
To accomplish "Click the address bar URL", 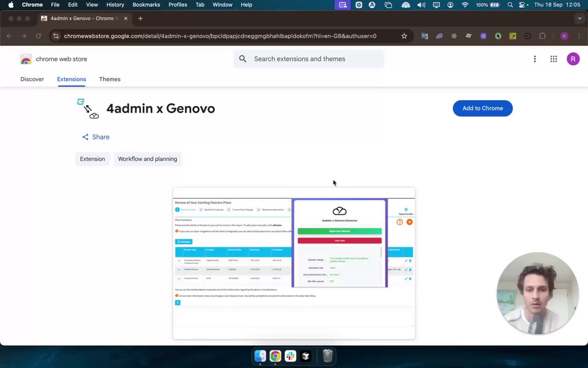I will click(220, 36).
